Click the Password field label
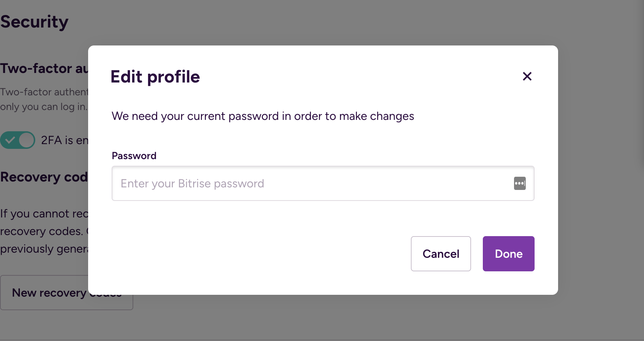 coord(134,156)
